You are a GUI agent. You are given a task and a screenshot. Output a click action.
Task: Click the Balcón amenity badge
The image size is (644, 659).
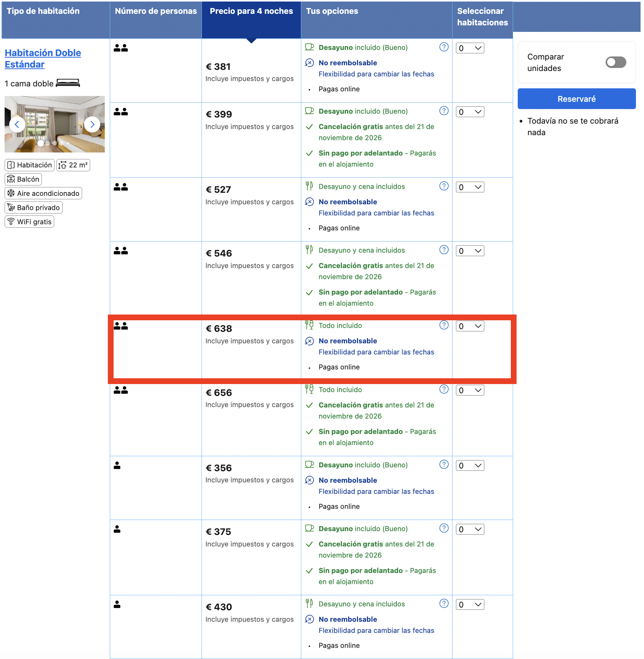click(23, 179)
